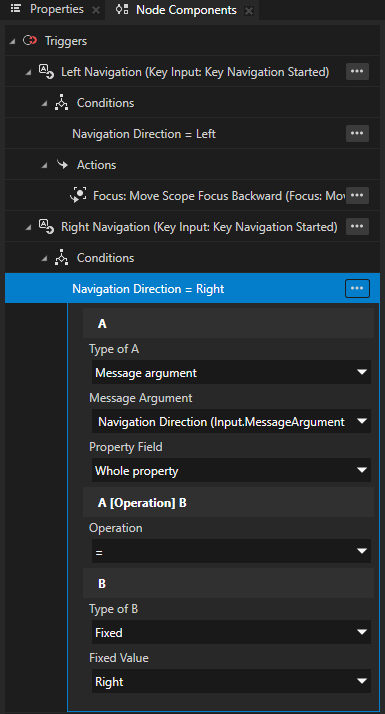Screen dimensions: 385x714
Task: Collapse Conditions under Left Navigation
Action: click(44, 103)
